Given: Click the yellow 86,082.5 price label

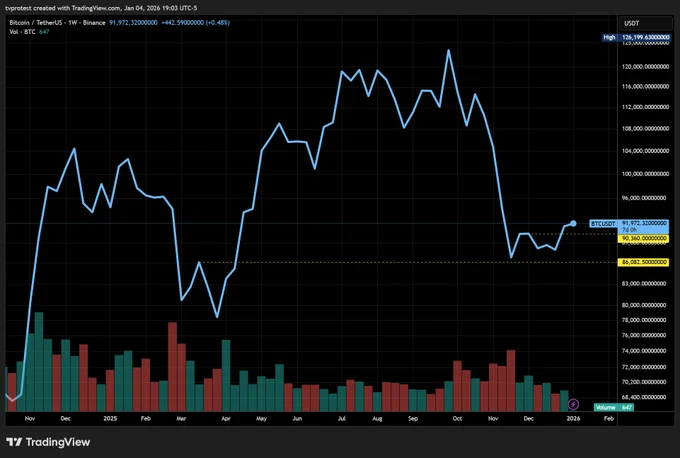Looking at the screenshot, I should pyautogui.click(x=643, y=262).
